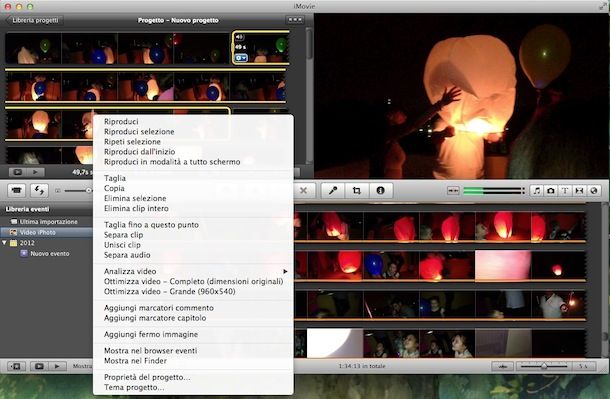Open the voiceover microphone tool

click(333, 191)
